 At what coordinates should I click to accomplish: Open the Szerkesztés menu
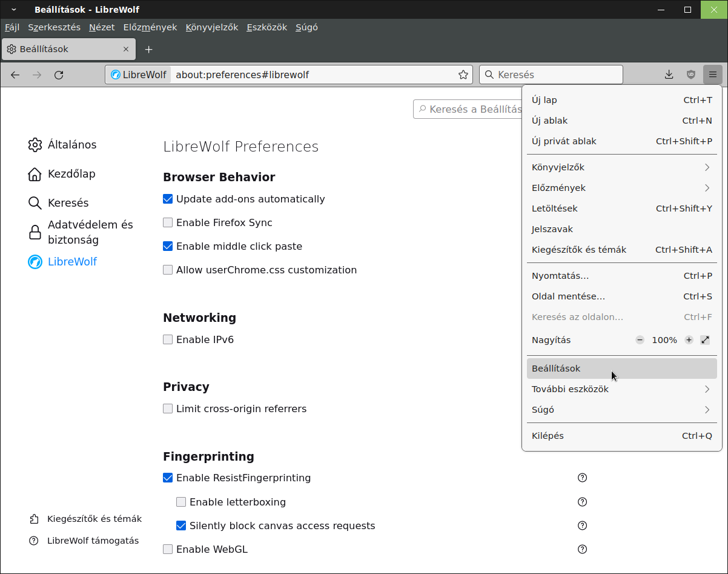[x=54, y=27]
